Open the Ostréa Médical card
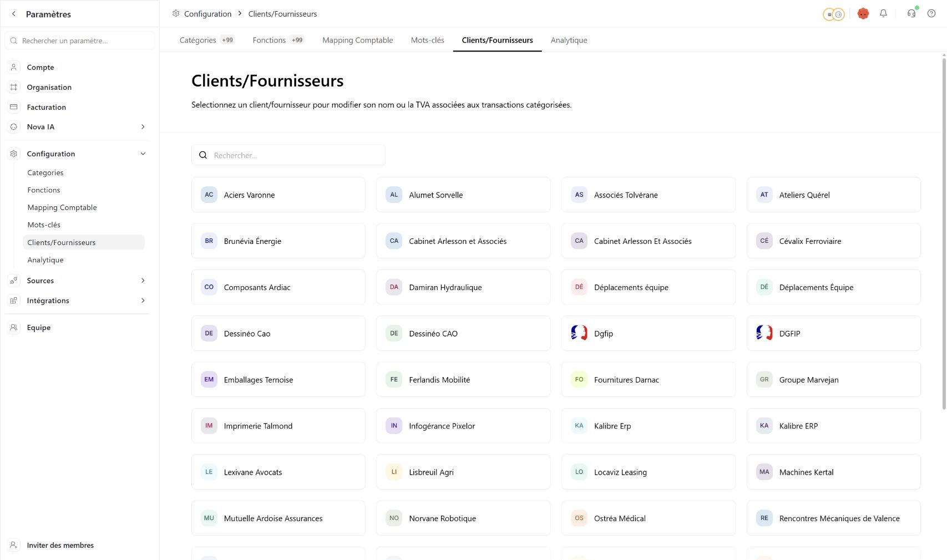947x560 pixels. (649, 518)
